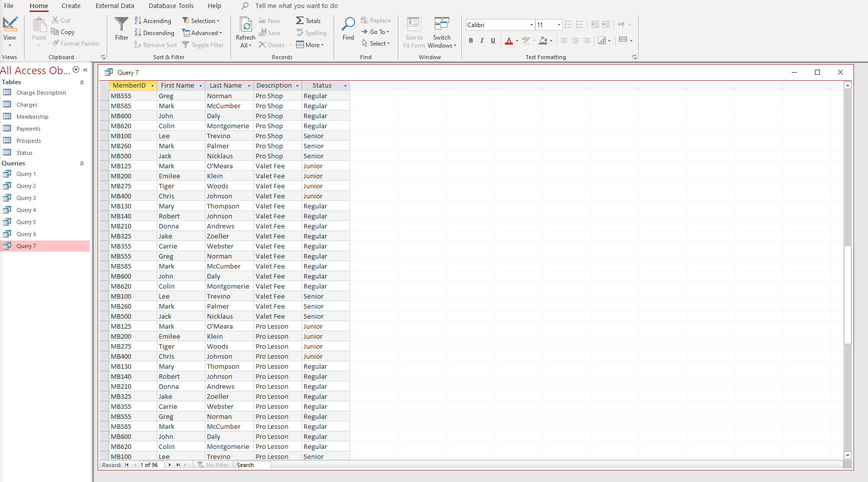The image size is (868, 482).
Task: Click the Copy icon in Clipboard group
Action: click(55, 32)
